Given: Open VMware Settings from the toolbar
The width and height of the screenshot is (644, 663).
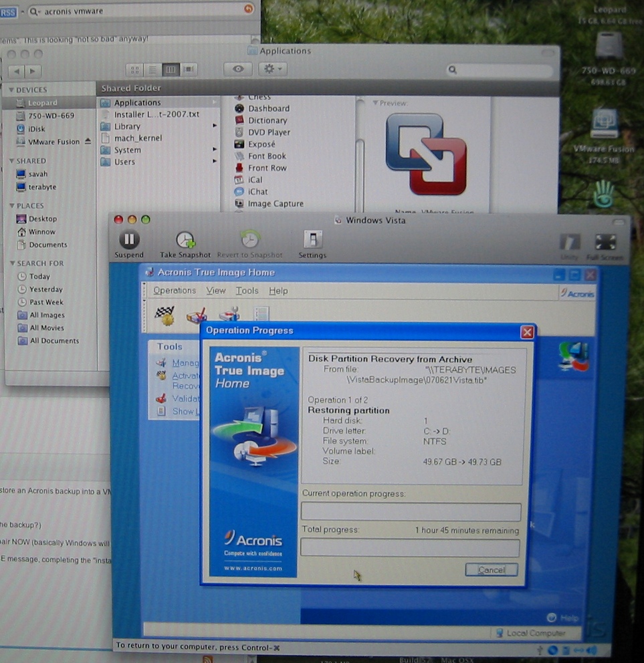Looking at the screenshot, I should (312, 245).
